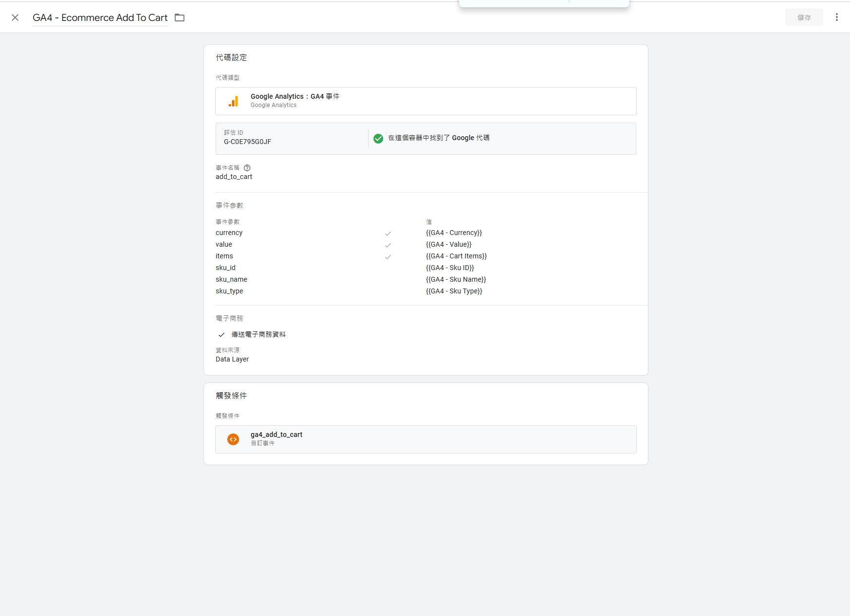Click the orange ga4_add_to_cart trigger icon

click(x=233, y=439)
